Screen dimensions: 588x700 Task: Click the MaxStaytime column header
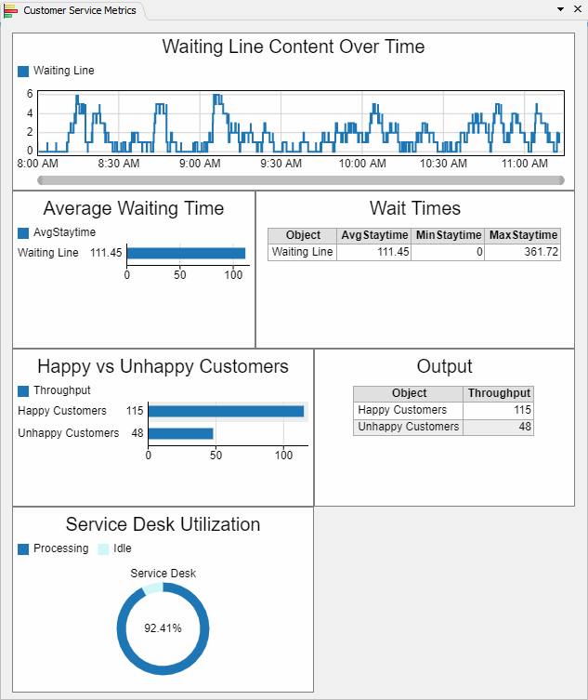click(523, 236)
